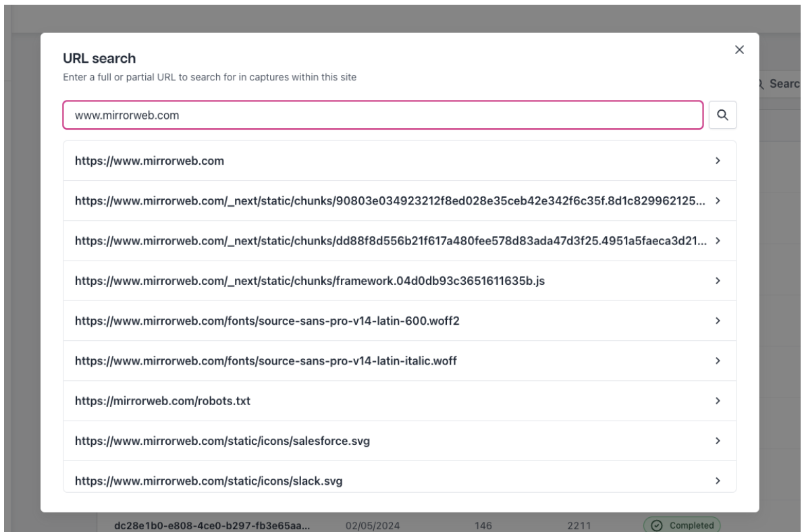The width and height of the screenshot is (802, 532).
Task: Click capture ID dc28e1b0-e808-4ce0 in background table
Action: point(212,525)
